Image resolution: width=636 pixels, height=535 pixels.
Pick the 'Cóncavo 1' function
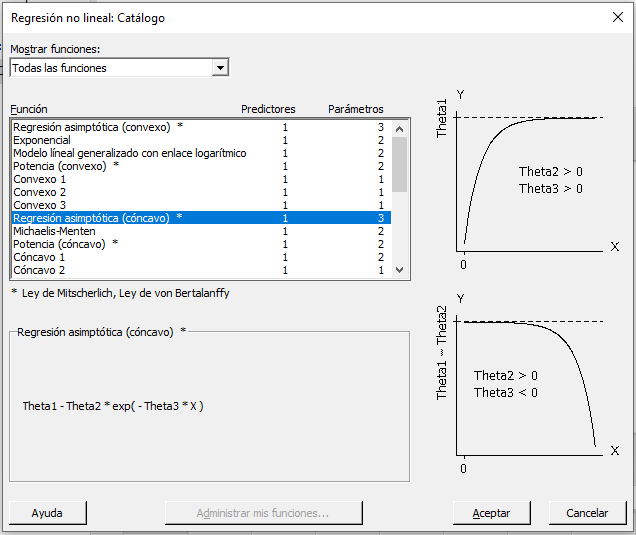[40, 257]
